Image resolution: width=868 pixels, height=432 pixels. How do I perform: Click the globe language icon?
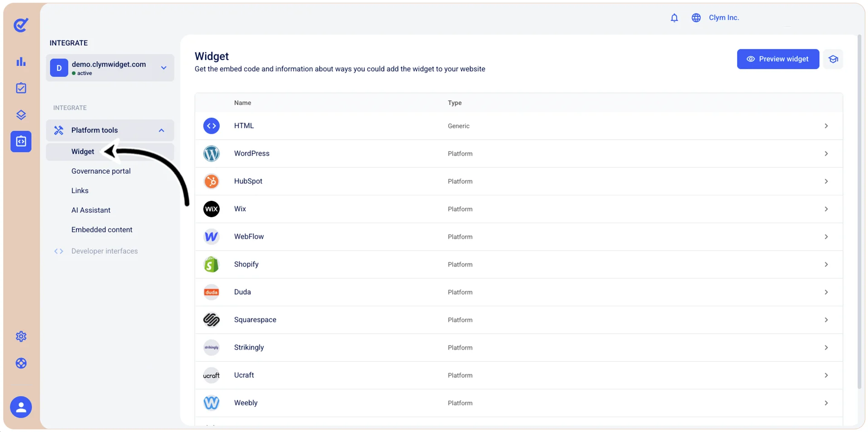(x=696, y=18)
